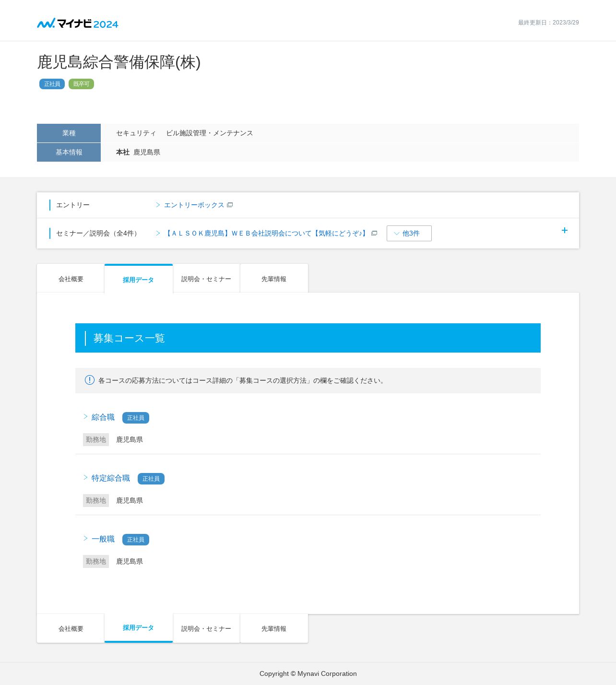Click the info icon in the course notice
This screenshot has height=685, width=616.
click(x=90, y=380)
